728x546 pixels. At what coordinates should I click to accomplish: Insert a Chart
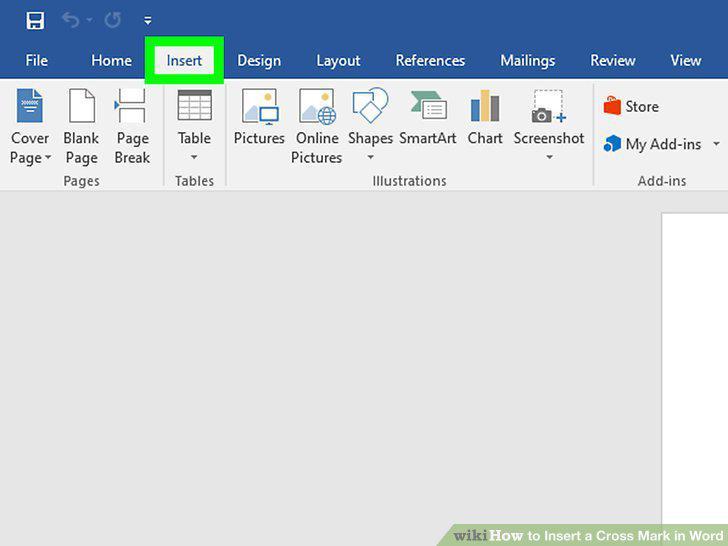coord(485,117)
